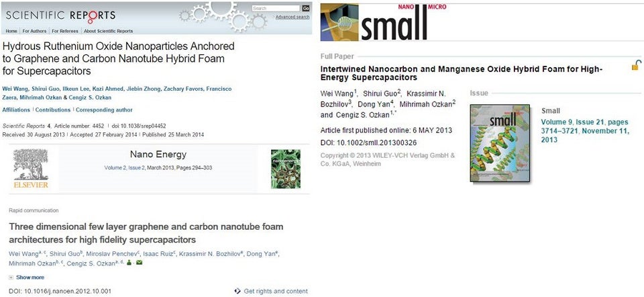This screenshot has width=644, height=297.
Task: Click the email envelope icon beside Cengiz Ozkan
Action: pyautogui.click(x=139, y=263)
